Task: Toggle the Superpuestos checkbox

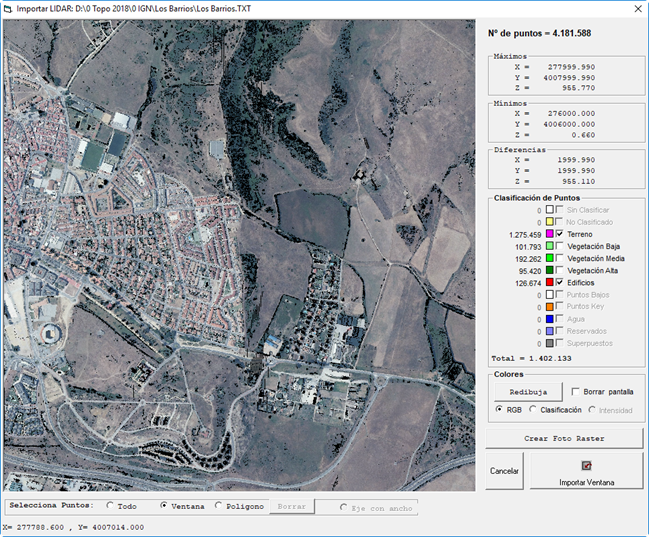Action: tap(560, 343)
